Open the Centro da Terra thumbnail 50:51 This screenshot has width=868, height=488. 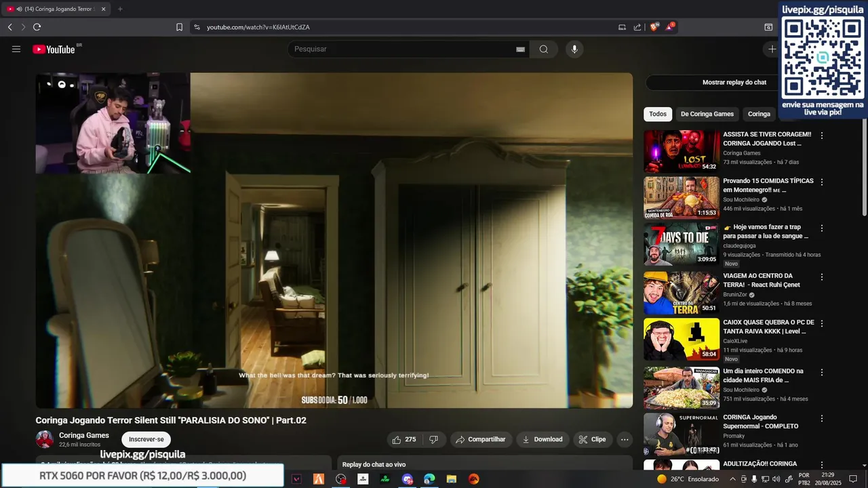tap(682, 293)
